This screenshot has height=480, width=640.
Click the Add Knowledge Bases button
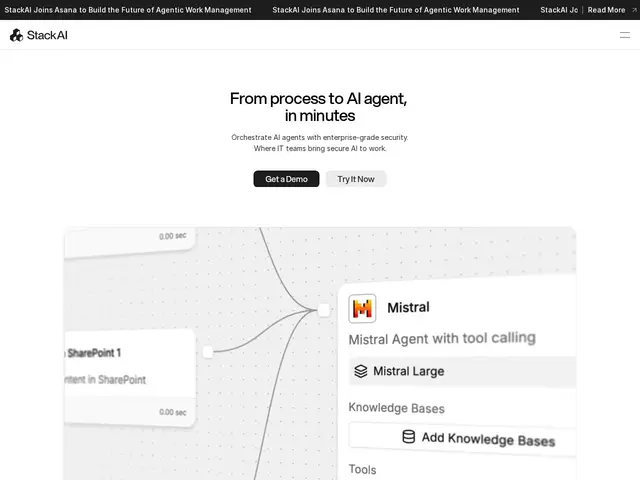[x=462, y=438]
